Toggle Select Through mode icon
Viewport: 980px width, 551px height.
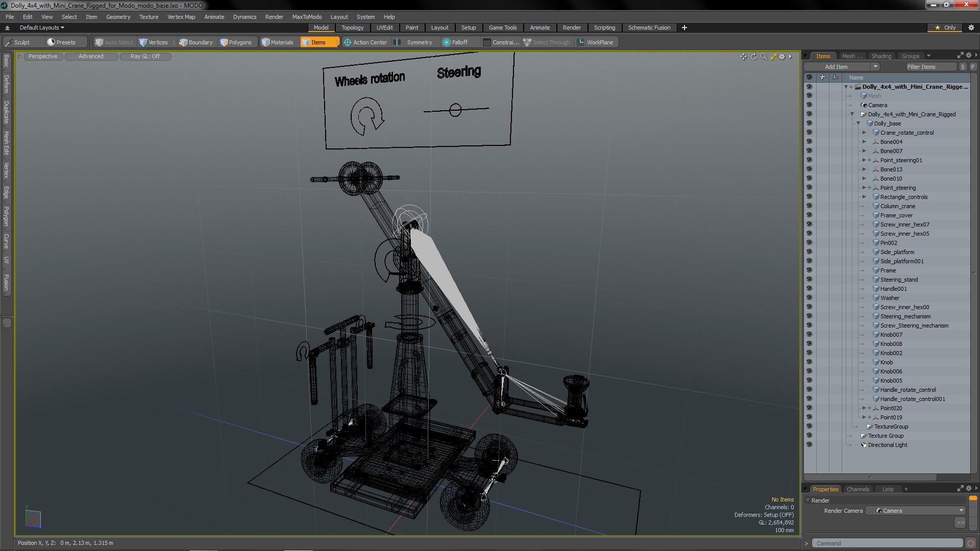[527, 42]
